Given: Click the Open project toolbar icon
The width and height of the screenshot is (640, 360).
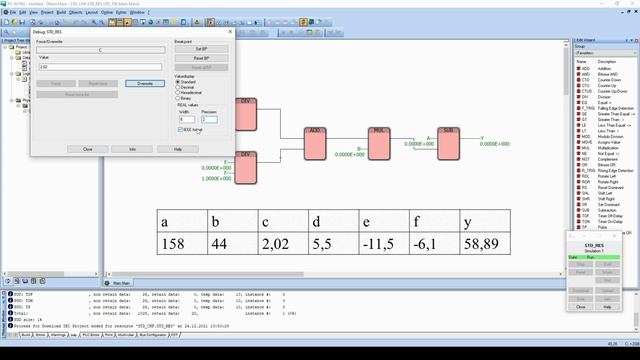Looking at the screenshot, I should pyautogui.click(x=14, y=22).
